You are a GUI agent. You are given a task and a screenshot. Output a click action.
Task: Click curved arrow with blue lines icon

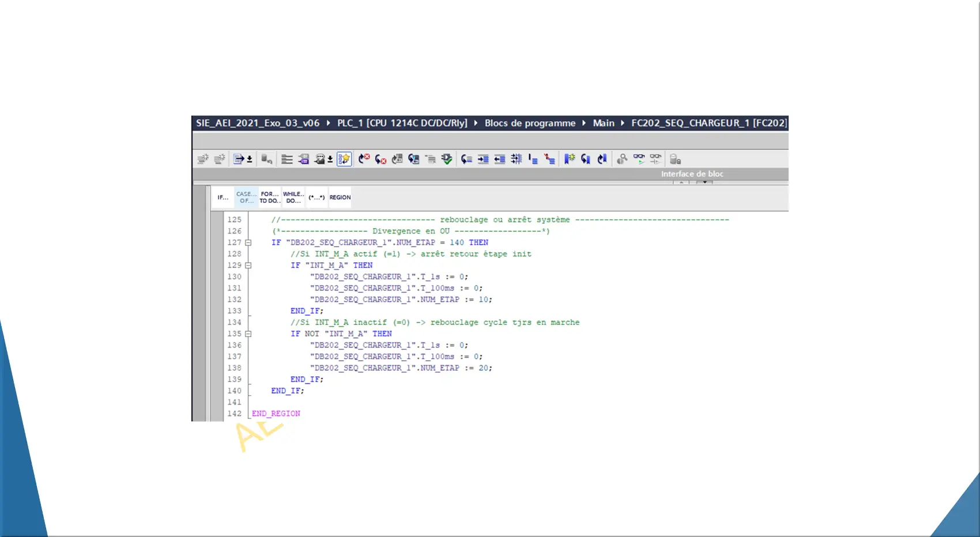click(467, 159)
